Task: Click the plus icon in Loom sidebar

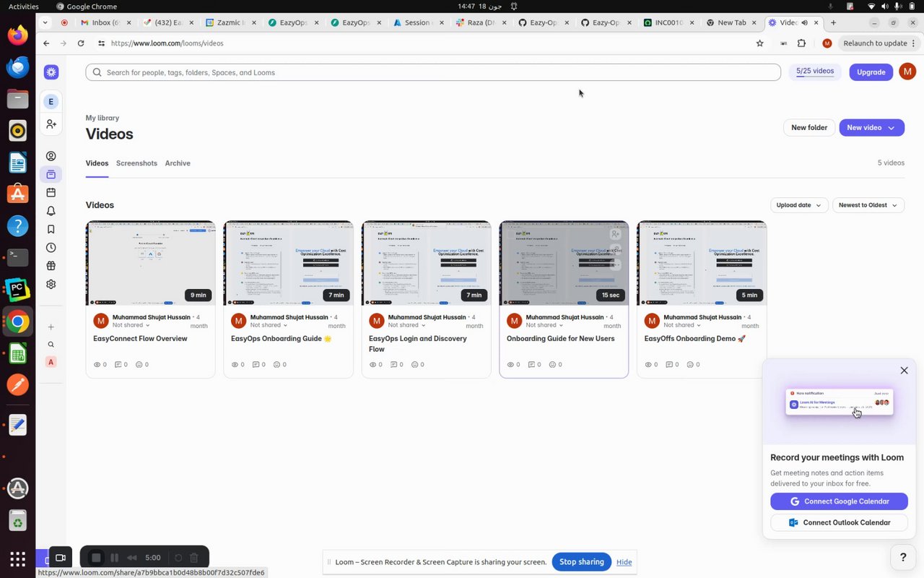Action: [51, 327]
